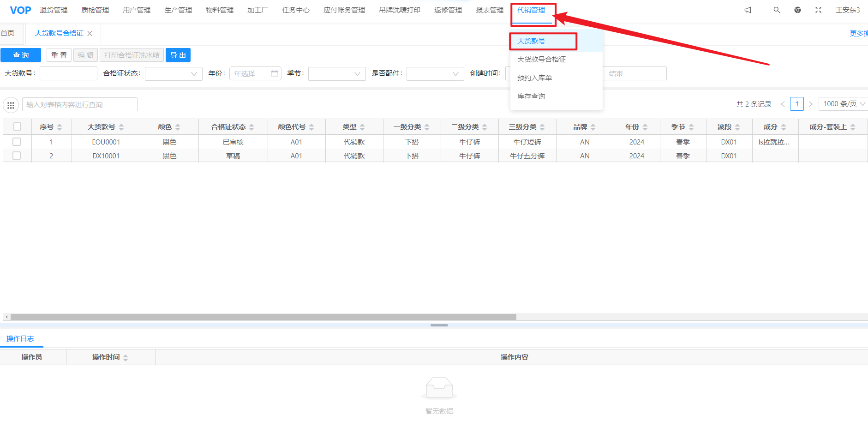The height and width of the screenshot is (421, 868).
Task: Select 预约入库单 from the menu
Action: click(534, 78)
